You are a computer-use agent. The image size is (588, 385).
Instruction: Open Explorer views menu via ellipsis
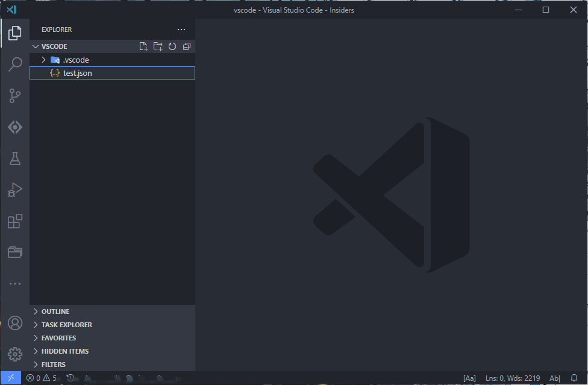coord(181,29)
